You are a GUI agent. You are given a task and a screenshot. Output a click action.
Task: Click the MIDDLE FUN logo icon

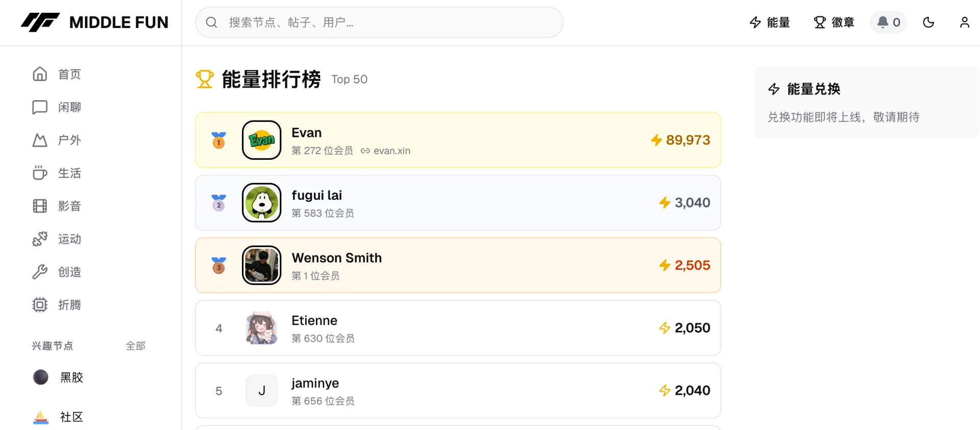point(40,22)
